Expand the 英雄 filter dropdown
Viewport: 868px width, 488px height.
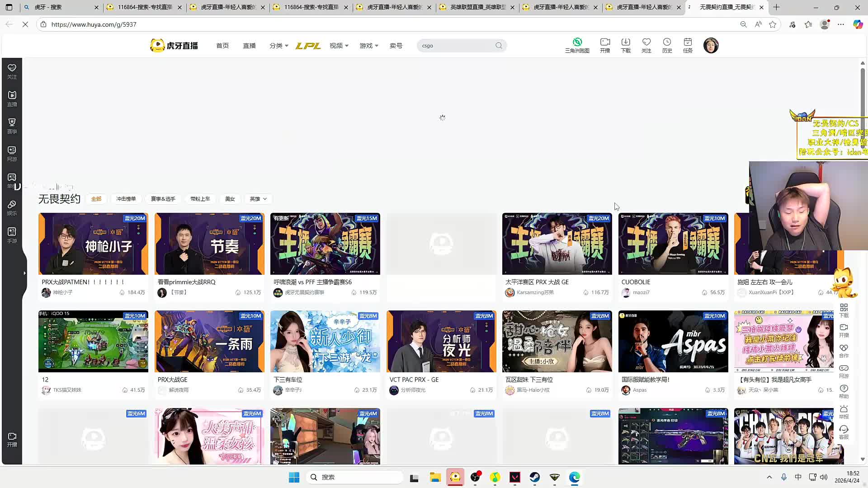tap(258, 199)
